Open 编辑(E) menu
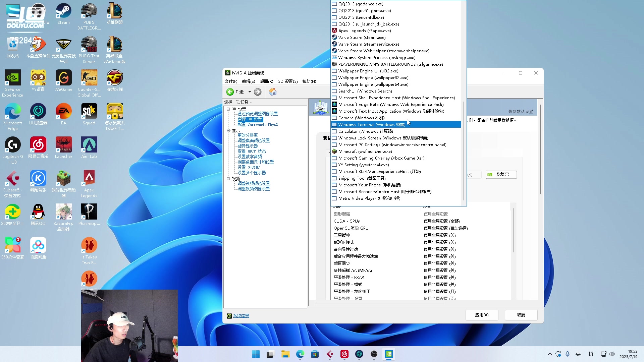 [x=249, y=81]
